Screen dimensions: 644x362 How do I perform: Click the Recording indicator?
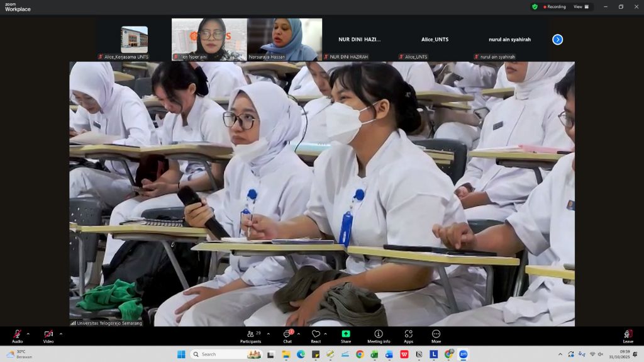click(x=555, y=7)
